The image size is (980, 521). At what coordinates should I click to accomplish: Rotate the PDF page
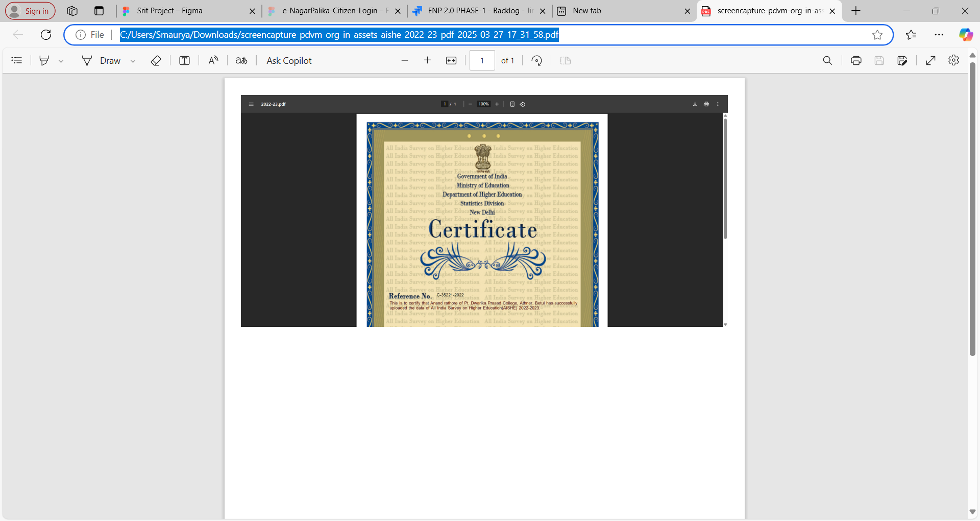click(536, 60)
